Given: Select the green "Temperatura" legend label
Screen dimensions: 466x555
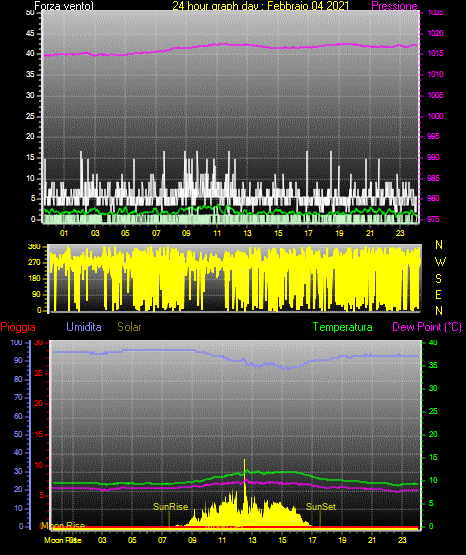Looking at the screenshot, I should pyautogui.click(x=343, y=327).
